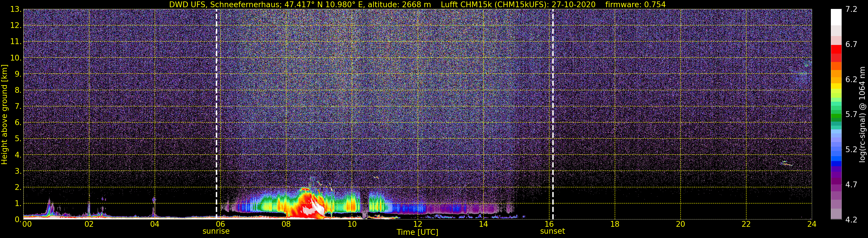
Task: Click the colorbar value "5.2"
Action: [x=851, y=150]
